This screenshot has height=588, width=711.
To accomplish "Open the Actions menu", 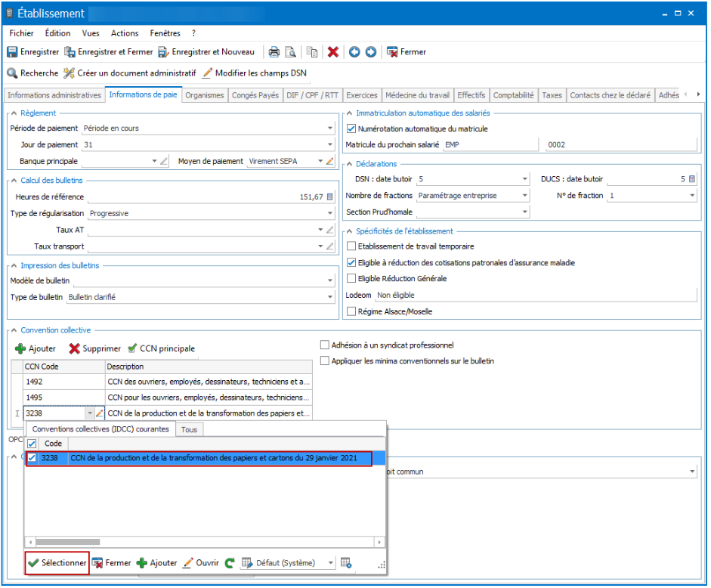I will point(125,33).
